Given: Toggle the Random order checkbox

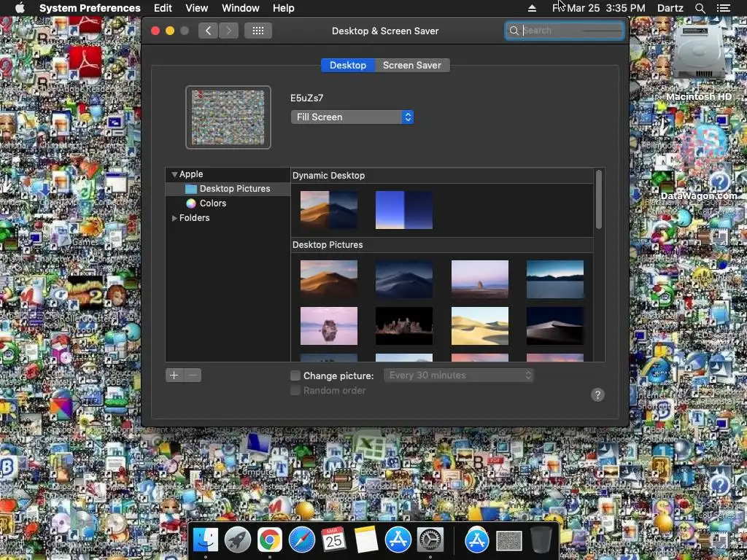Looking at the screenshot, I should pyautogui.click(x=295, y=391).
